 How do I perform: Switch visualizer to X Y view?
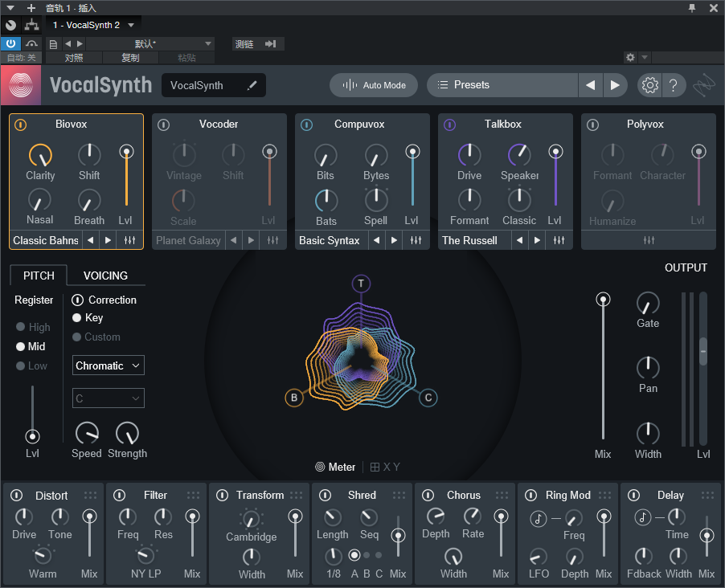click(385, 467)
